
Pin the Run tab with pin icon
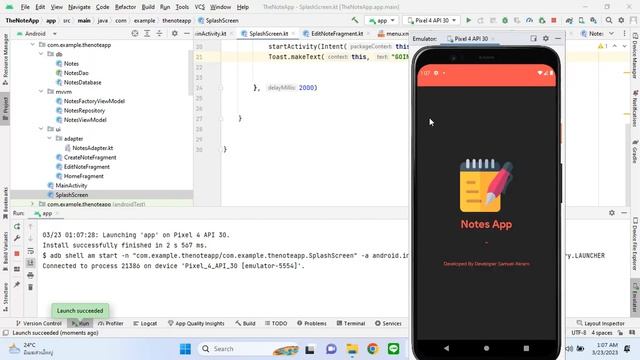[17, 284]
